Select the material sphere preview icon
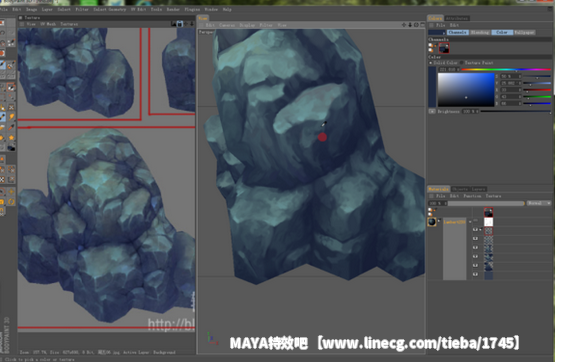This screenshot has width=561, height=362. [x=432, y=222]
